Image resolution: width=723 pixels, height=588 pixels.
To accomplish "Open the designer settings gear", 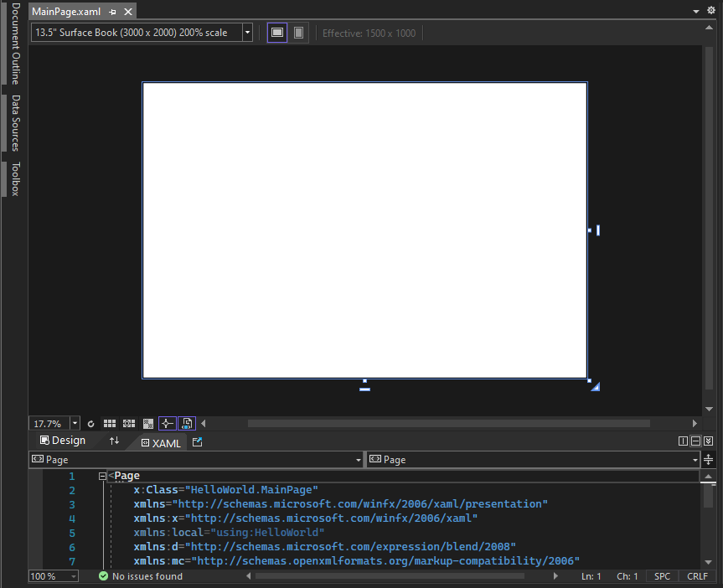I will [710, 10].
